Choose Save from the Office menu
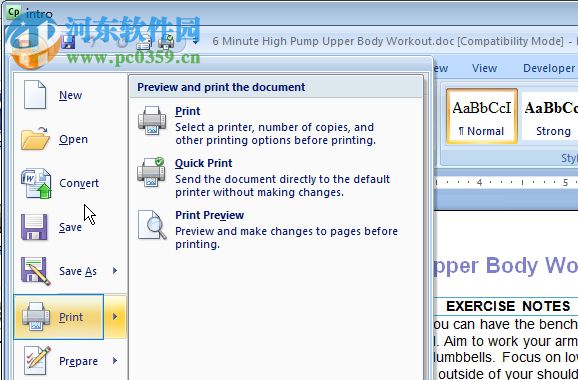The height and width of the screenshot is (380, 578). click(70, 227)
